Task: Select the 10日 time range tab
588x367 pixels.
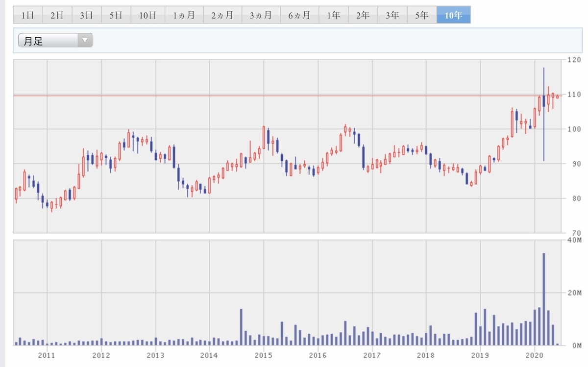Action: coord(147,15)
